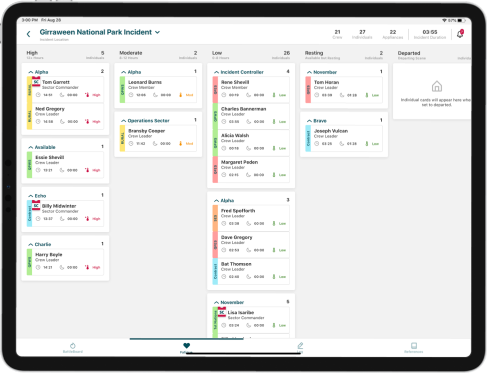487x374 pixels.
Task: Select the High column header
Action: tap(65, 55)
